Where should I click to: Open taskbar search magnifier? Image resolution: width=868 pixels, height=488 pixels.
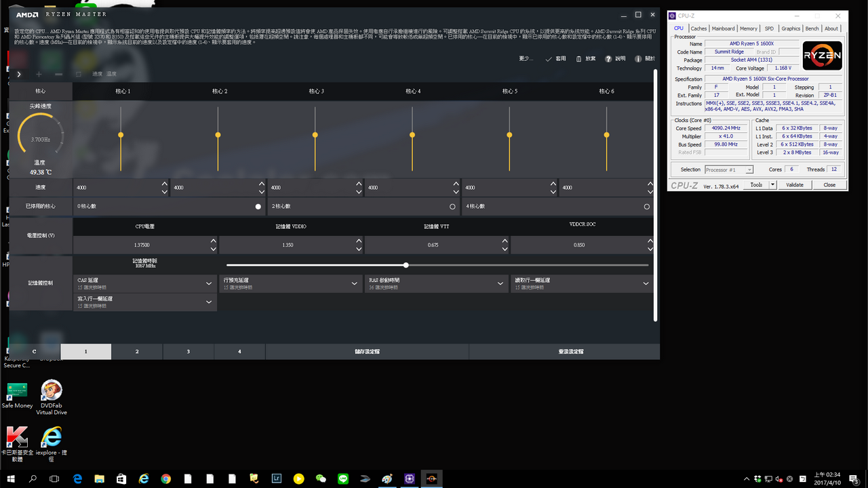click(33, 479)
